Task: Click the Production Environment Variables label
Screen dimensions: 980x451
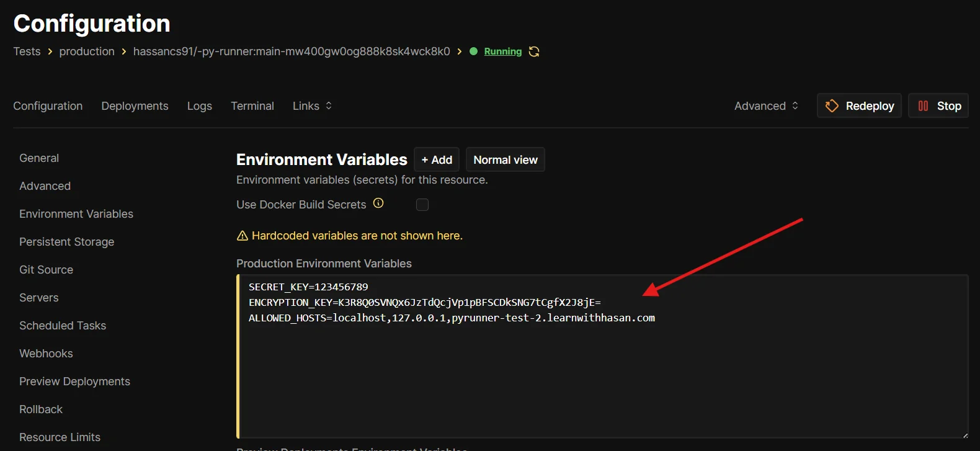Action: tap(324, 264)
